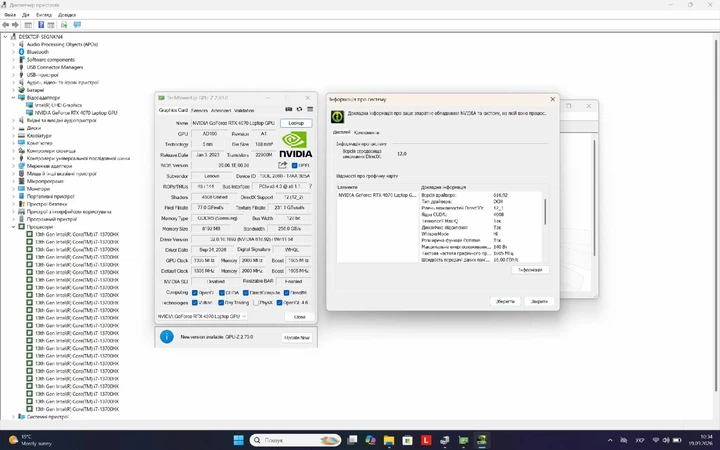Click the weather widget on the taskbar
The height and width of the screenshot is (450, 720).
pyautogui.click(x=30, y=440)
